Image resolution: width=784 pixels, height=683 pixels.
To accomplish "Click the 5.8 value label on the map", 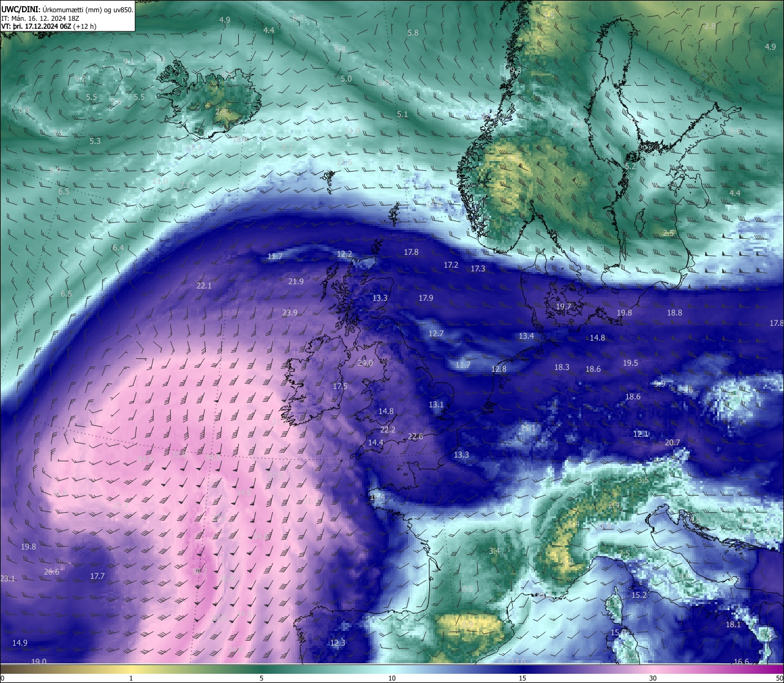I will coord(413,33).
